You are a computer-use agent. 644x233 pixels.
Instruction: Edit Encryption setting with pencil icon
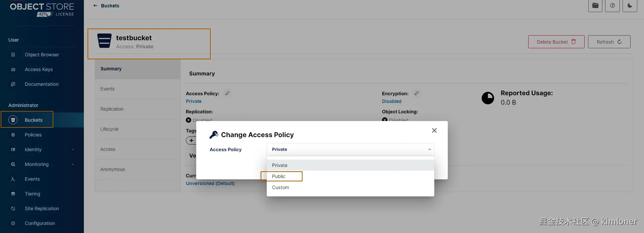point(416,93)
